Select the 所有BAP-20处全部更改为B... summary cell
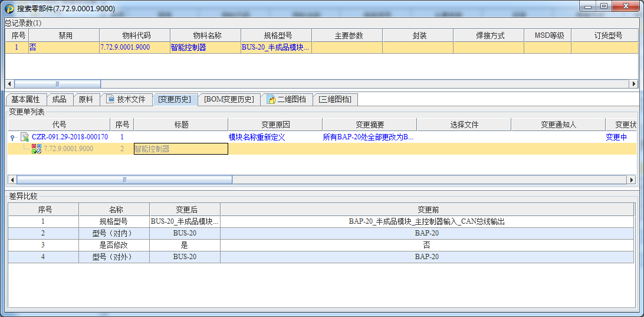Screen dimensions: 644x317 [369, 137]
